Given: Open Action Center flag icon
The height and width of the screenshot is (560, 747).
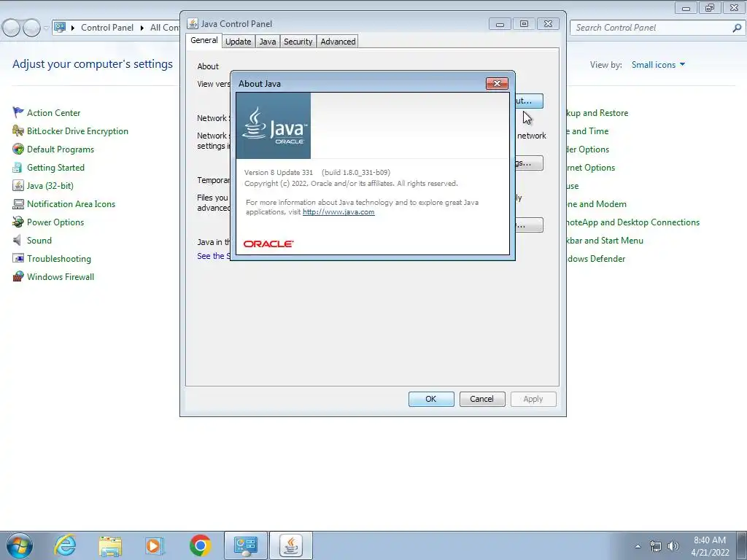Looking at the screenshot, I should pyautogui.click(x=18, y=112).
